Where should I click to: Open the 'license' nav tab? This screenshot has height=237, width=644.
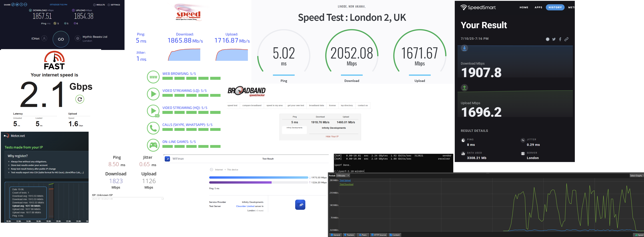332,106
